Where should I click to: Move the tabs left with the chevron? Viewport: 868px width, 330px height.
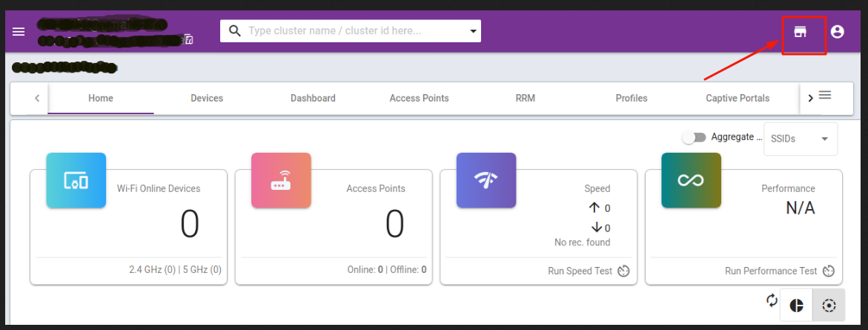click(x=37, y=98)
